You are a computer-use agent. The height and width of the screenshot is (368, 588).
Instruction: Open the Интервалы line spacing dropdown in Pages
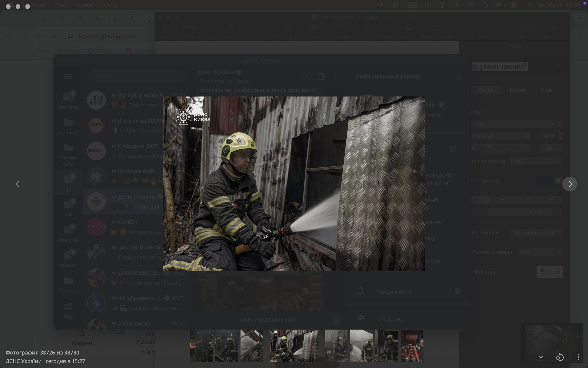(536, 232)
